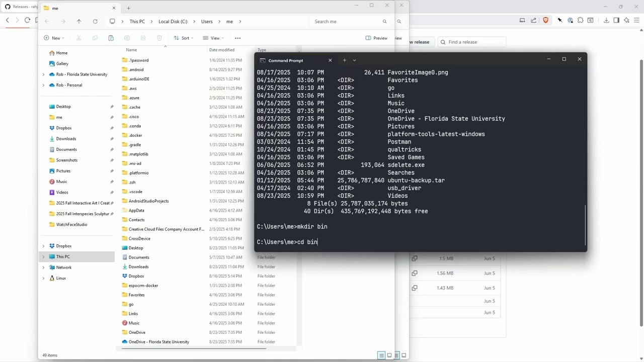644x362 pixels.
Task: Click Local Disk (C:) in address breadcrumb
Action: 173,22
